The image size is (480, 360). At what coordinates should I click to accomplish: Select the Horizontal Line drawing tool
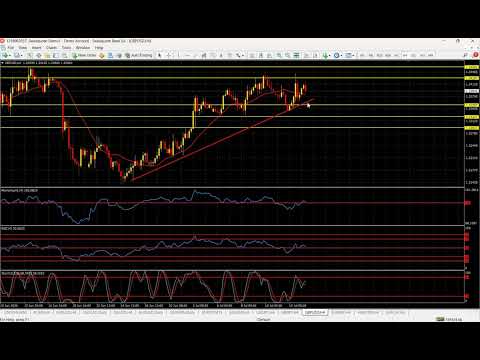pos(187,55)
